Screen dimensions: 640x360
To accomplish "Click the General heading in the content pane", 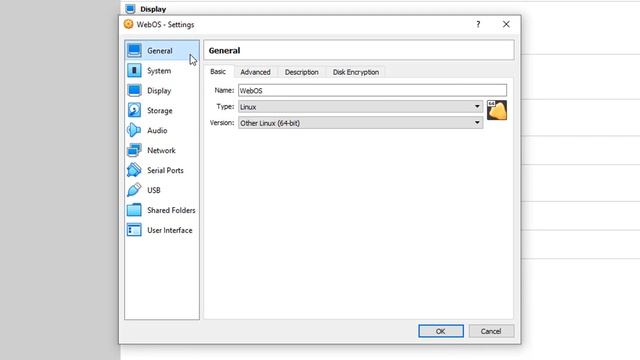I will [224, 51].
